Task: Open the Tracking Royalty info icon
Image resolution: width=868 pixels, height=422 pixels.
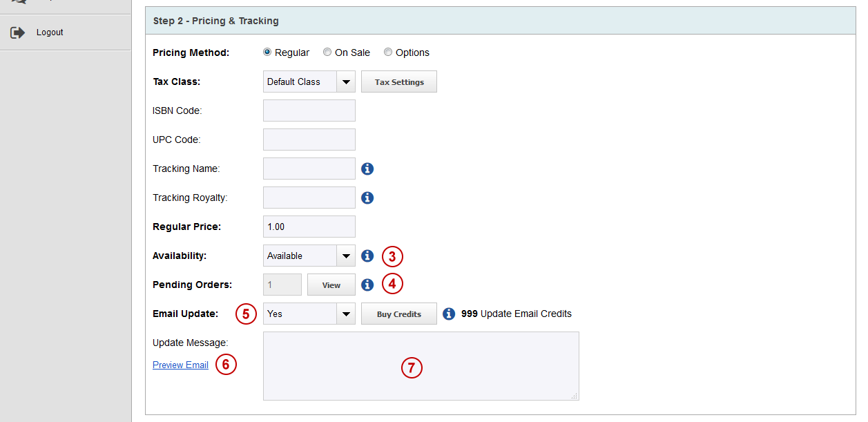Action: pyautogui.click(x=367, y=198)
